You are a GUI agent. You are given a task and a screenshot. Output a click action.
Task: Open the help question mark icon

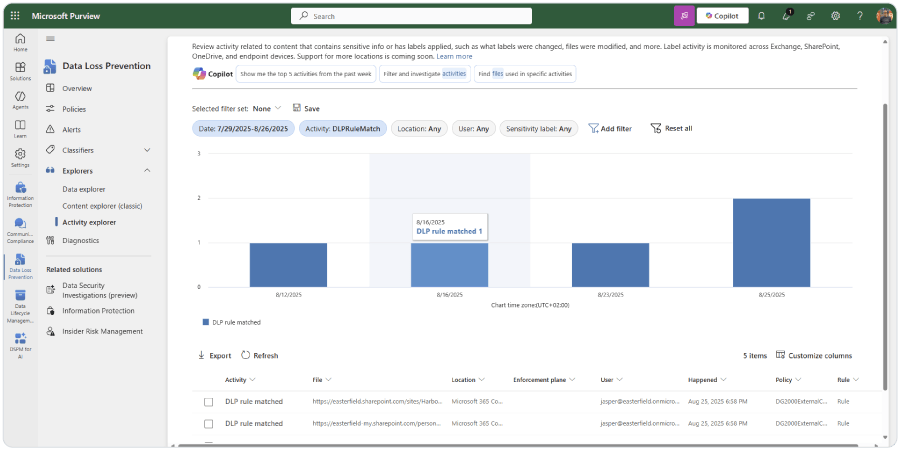pos(860,16)
